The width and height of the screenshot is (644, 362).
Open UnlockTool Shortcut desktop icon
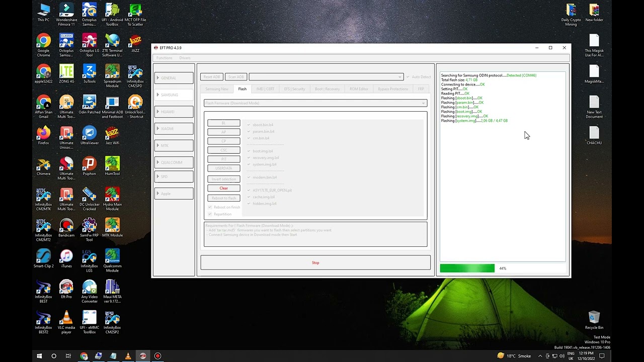coord(135,107)
